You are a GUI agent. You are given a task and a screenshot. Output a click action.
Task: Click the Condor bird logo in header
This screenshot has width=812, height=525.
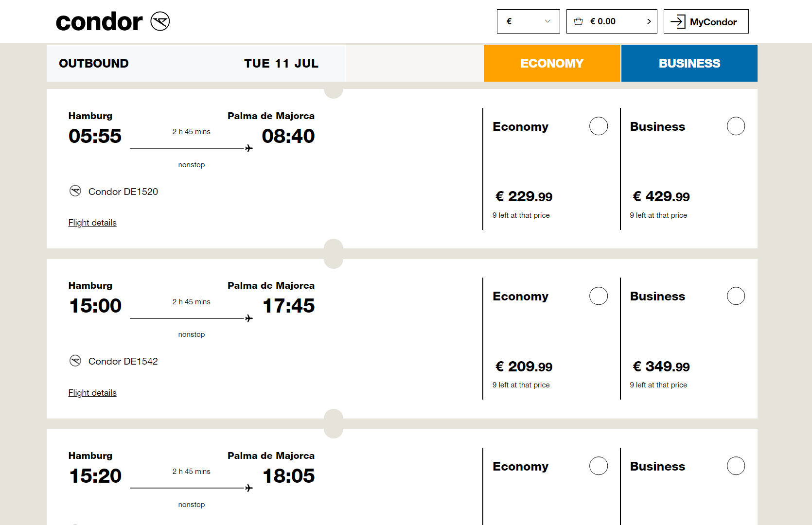point(160,21)
